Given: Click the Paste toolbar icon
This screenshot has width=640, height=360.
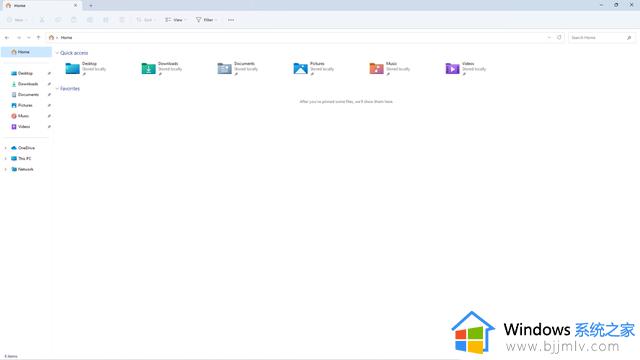Looking at the screenshot, I should point(73,20).
